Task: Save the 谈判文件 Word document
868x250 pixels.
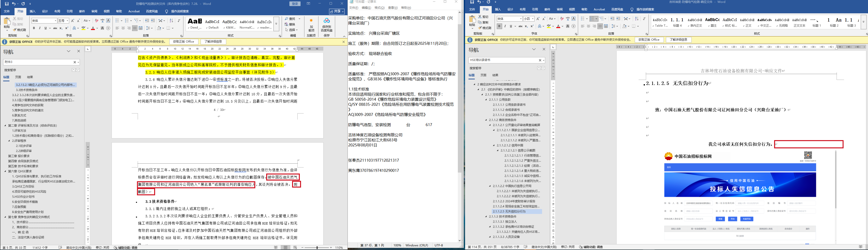Action: point(7,4)
